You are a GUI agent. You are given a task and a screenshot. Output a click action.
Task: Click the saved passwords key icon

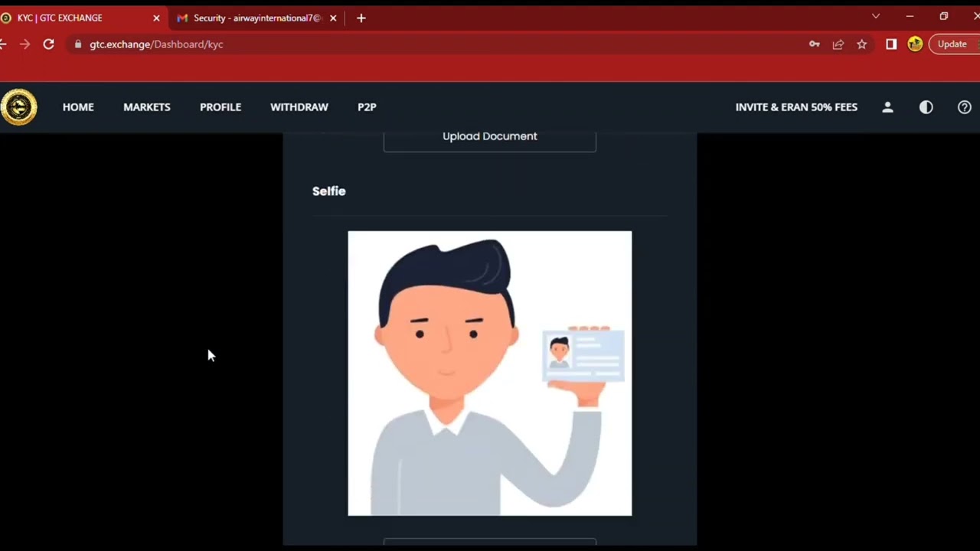[814, 44]
